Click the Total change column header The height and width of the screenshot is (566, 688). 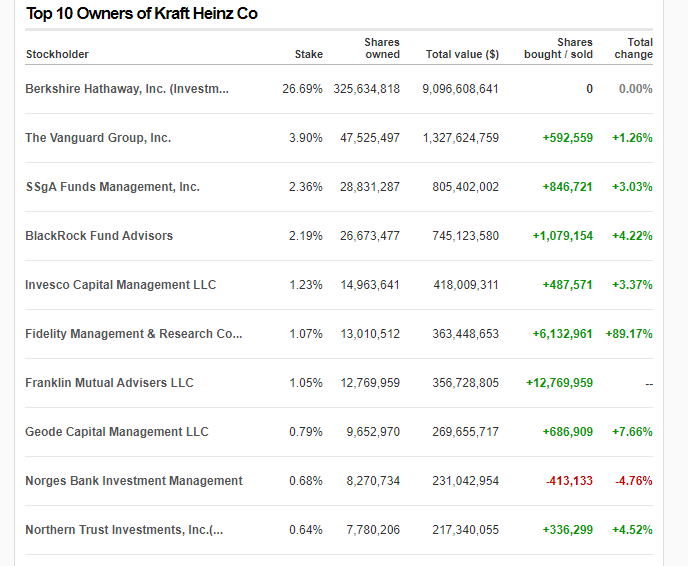point(634,48)
